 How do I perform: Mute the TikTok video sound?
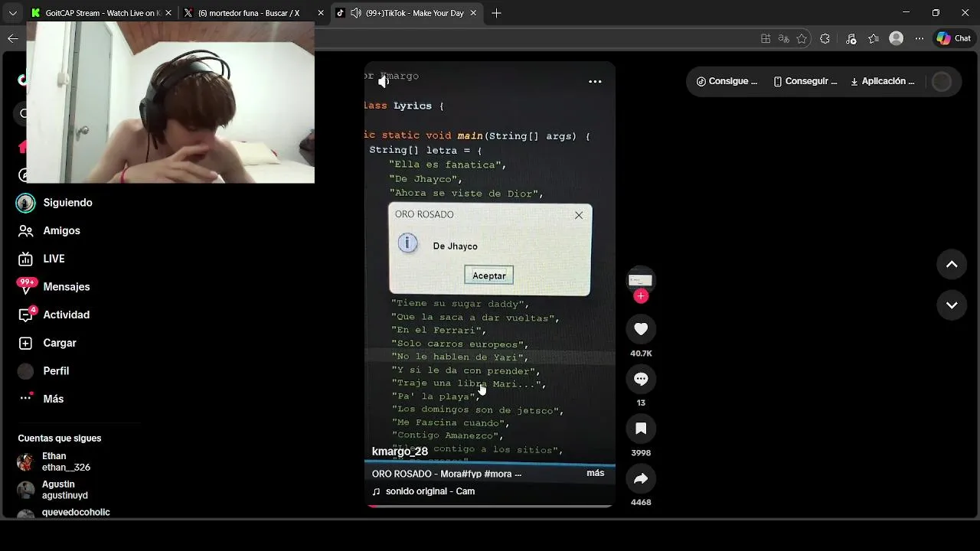[384, 81]
